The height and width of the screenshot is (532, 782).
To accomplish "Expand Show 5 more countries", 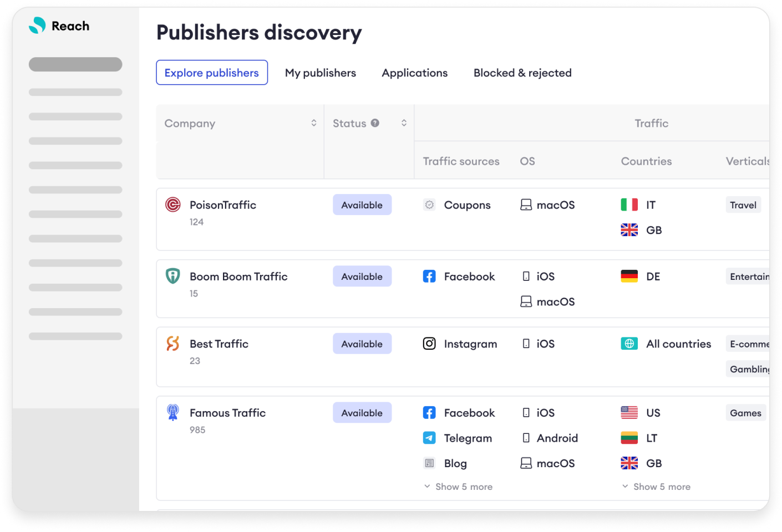I will [656, 487].
